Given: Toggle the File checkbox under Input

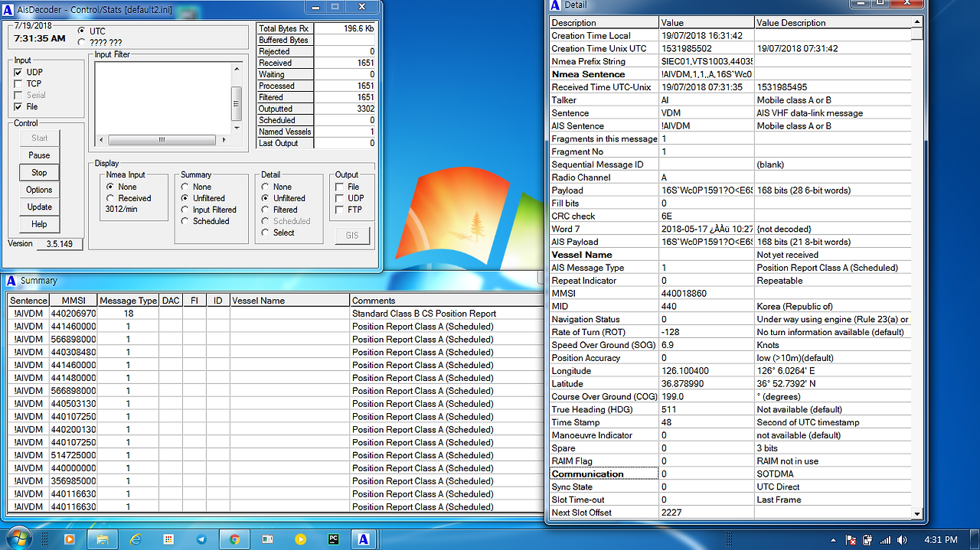Looking at the screenshot, I should pyautogui.click(x=18, y=106).
